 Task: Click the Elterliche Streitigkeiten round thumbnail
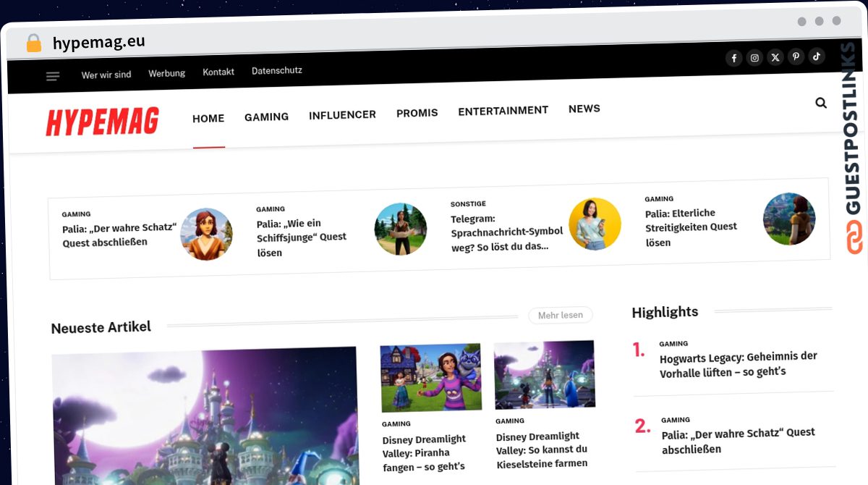[789, 219]
